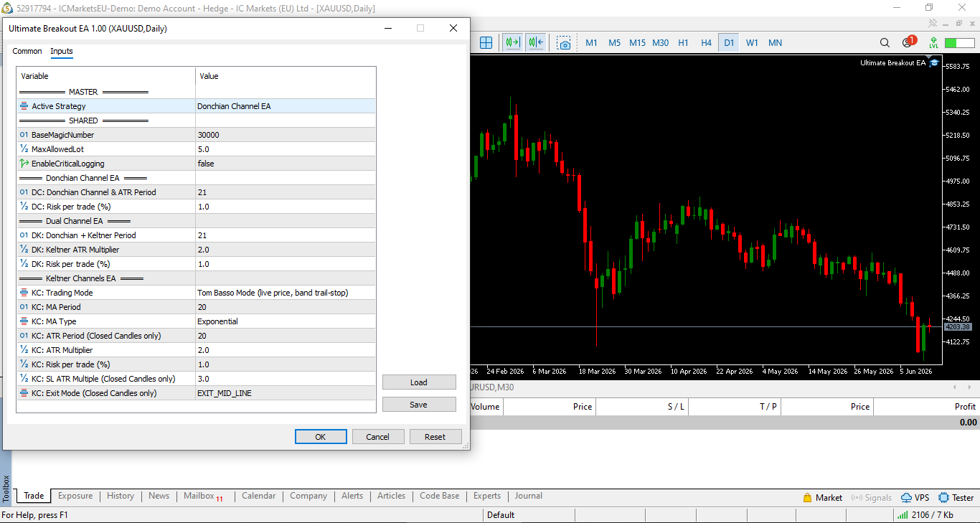Open the Strategy Tester

pyautogui.click(x=956, y=497)
